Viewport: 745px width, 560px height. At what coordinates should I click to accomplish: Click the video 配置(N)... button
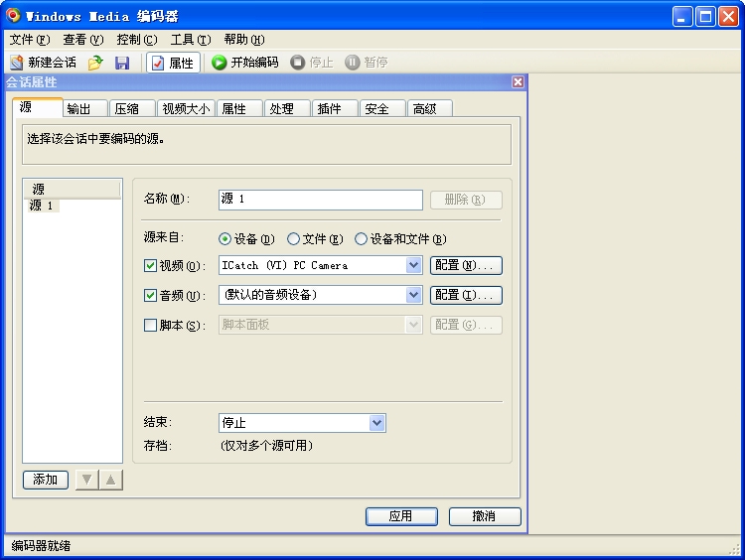466,265
